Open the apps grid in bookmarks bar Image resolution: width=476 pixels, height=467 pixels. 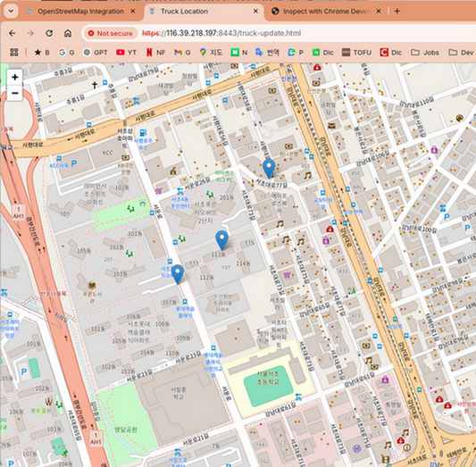[x=14, y=53]
